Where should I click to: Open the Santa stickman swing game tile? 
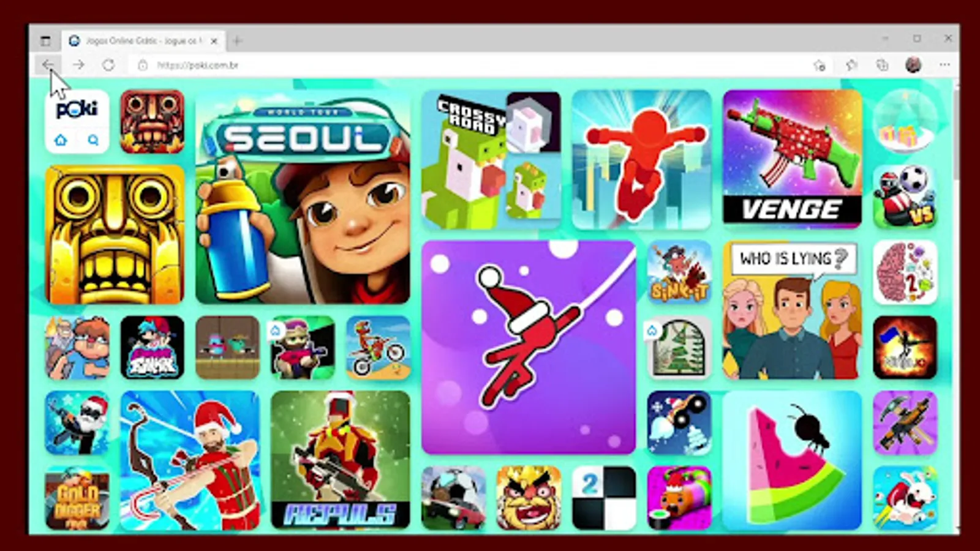click(529, 347)
